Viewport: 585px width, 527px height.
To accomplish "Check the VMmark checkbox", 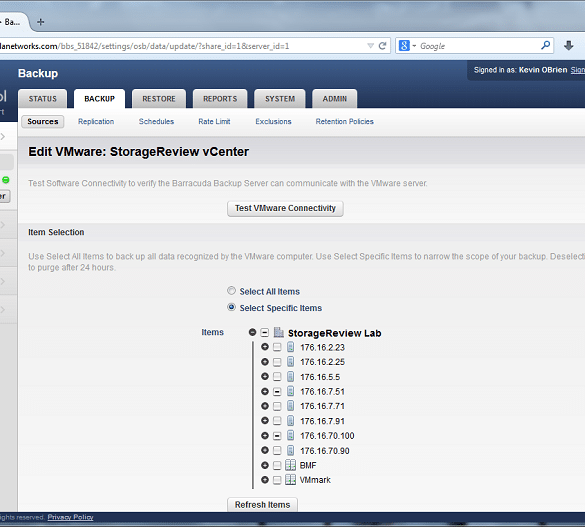I will (x=277, y=480).
